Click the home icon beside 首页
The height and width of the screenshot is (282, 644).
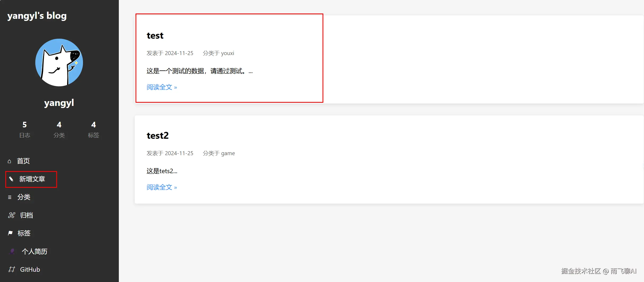10,161
